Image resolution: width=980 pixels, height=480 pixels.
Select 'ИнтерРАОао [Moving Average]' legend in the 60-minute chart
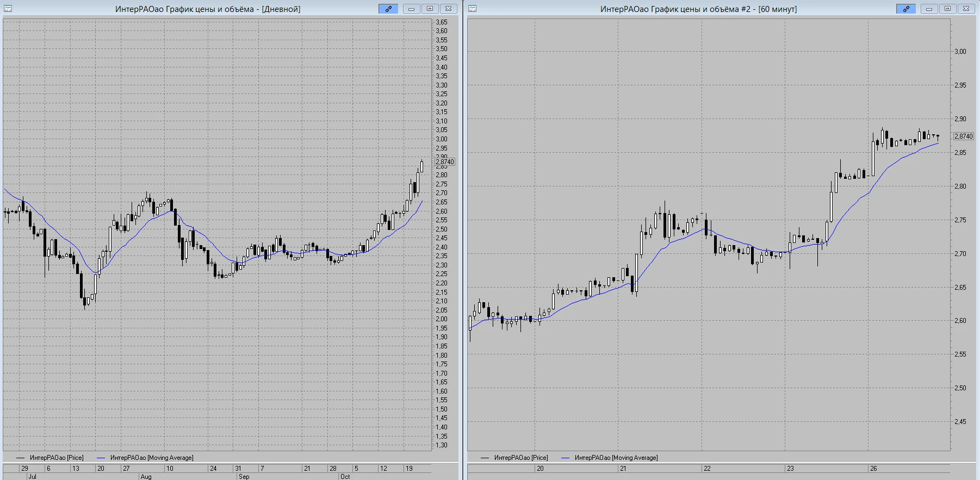(x=616, y=458)
